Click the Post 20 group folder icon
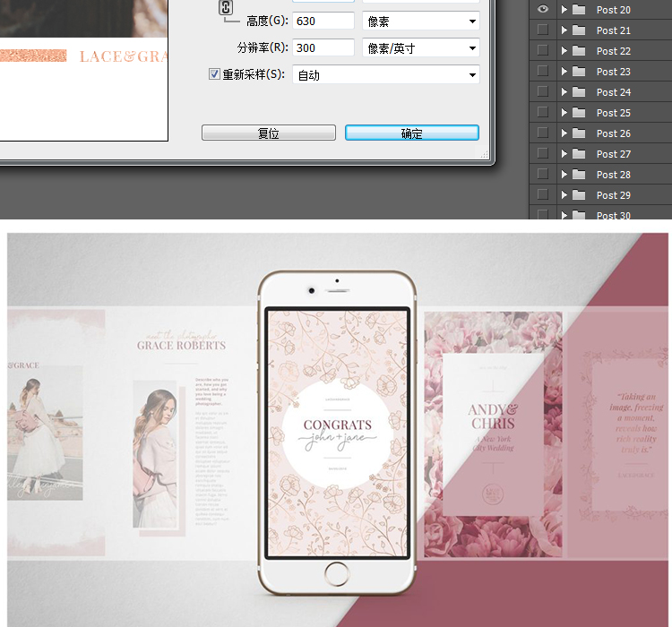 tap(579, 10)
